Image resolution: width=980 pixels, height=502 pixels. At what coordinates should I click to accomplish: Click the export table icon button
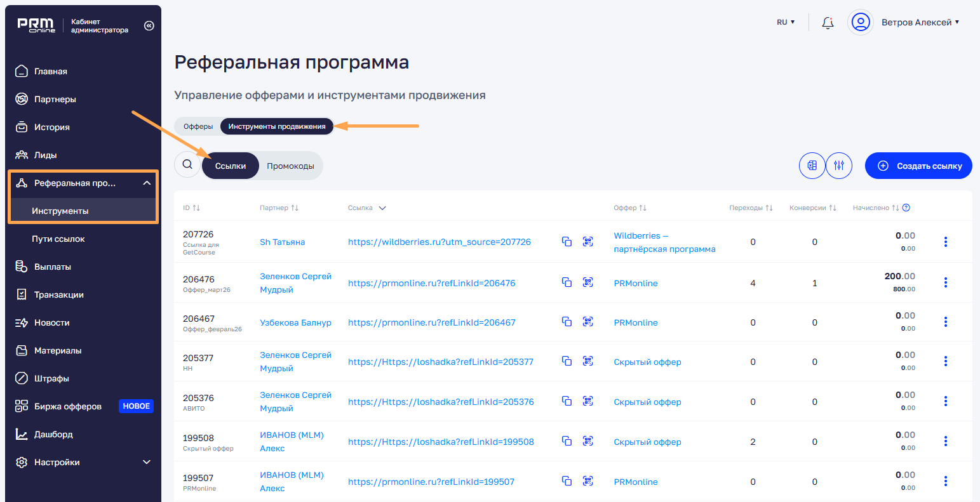[812, 166]
